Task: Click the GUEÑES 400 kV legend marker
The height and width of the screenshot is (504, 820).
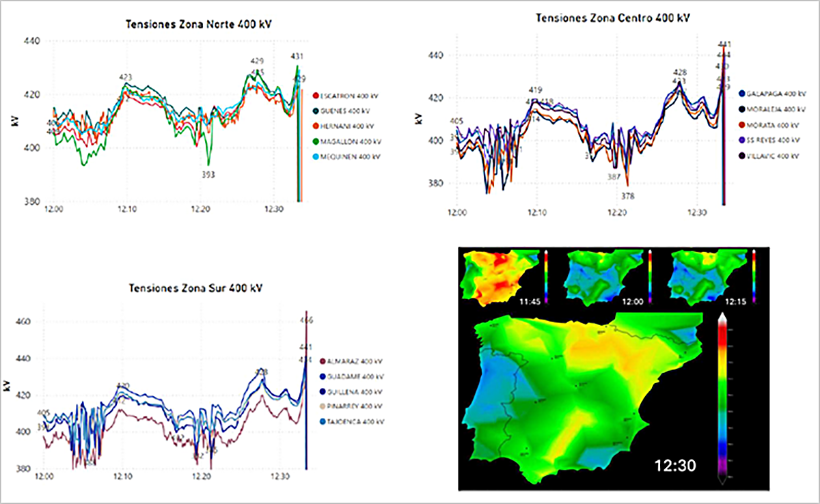Action: click(x=316, y=111)
